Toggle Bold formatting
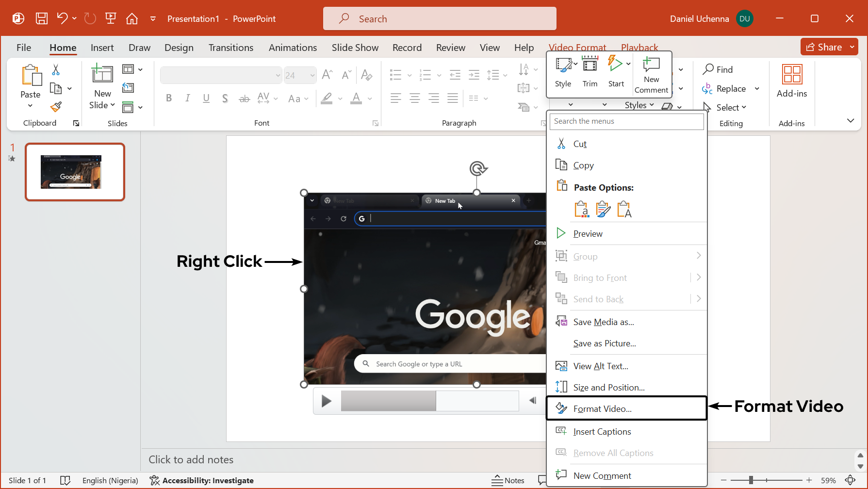This screenshot has width=868, height=489. point(169,98)
